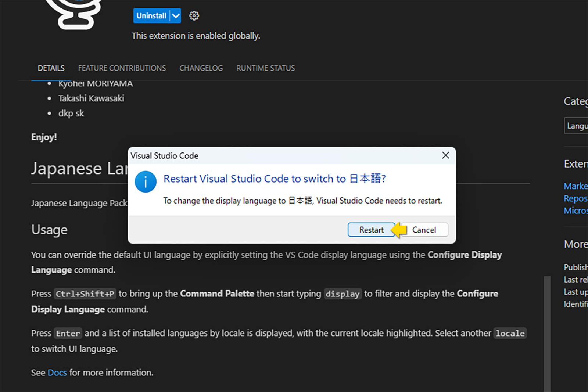Click Cancel in the dialog
588x392 pixels.
point(424,230)
